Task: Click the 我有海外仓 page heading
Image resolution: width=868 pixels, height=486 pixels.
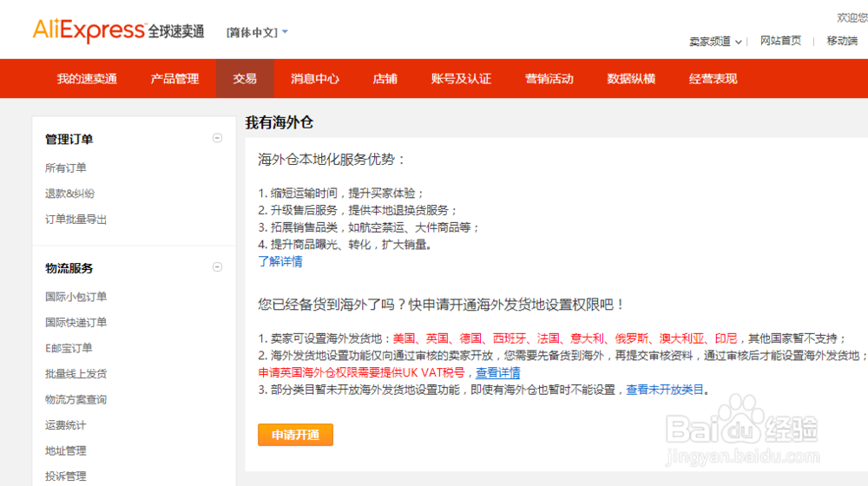Action: pos(279,122)
